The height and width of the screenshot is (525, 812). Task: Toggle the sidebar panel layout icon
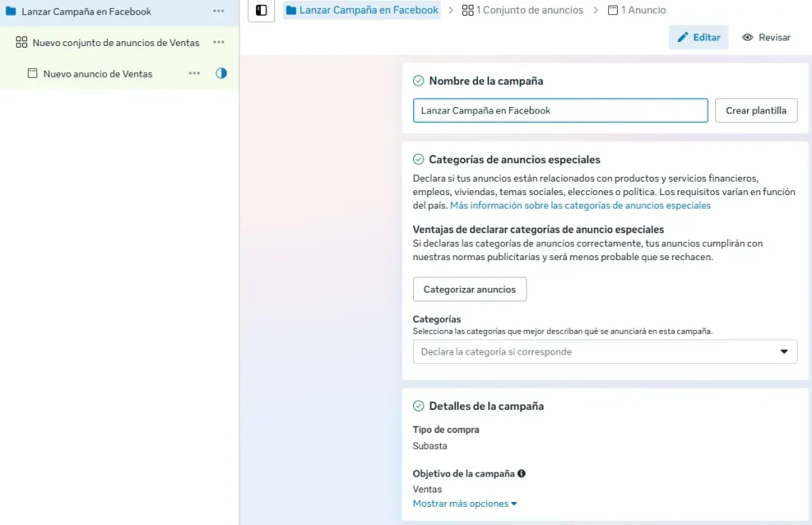[x=261, y=10]
